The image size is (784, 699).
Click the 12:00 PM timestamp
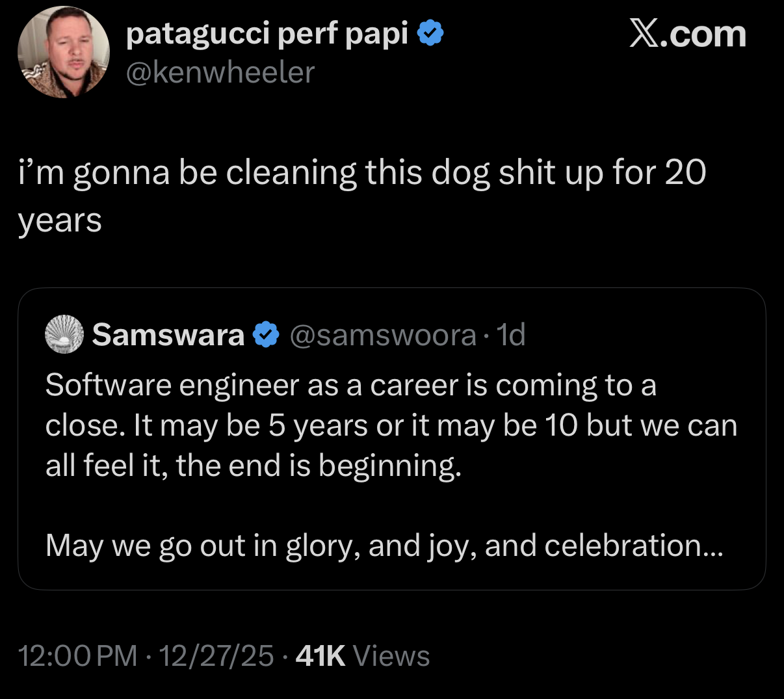pos(77,655)
